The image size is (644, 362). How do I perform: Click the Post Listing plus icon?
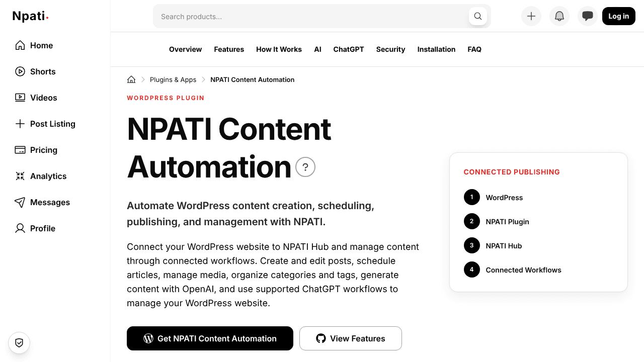coord(20,124)
